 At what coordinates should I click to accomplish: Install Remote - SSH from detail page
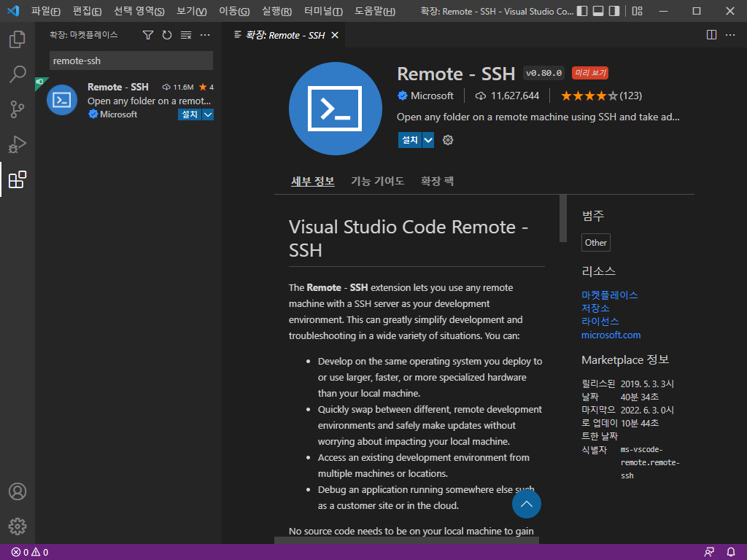click(410, 140)
